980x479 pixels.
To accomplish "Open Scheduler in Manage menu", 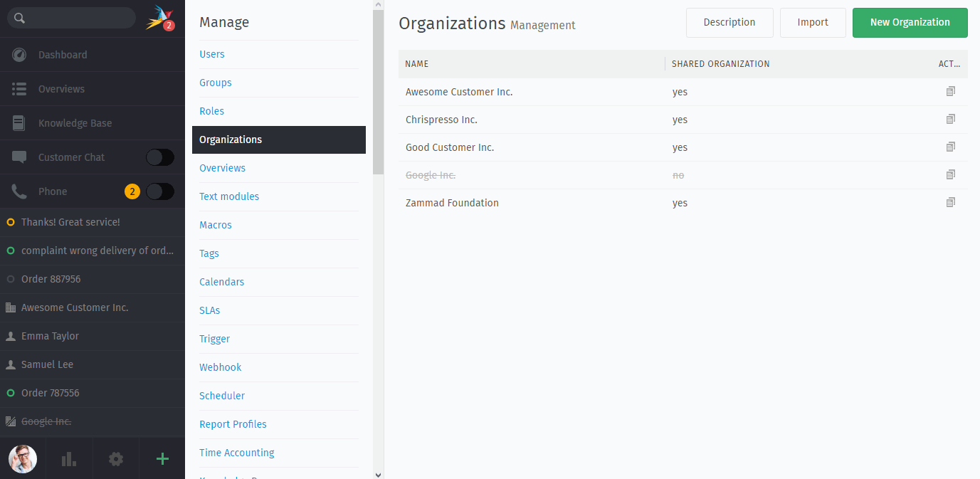I will (222, 396).
